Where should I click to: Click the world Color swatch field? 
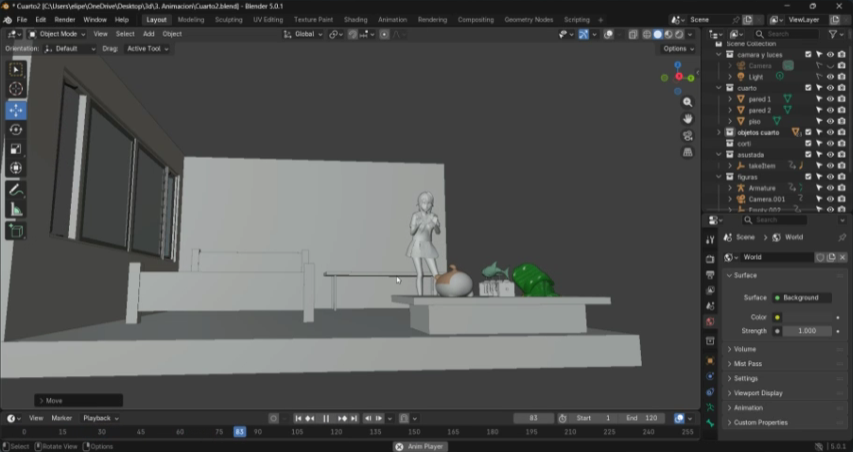[x=805, y=317]
